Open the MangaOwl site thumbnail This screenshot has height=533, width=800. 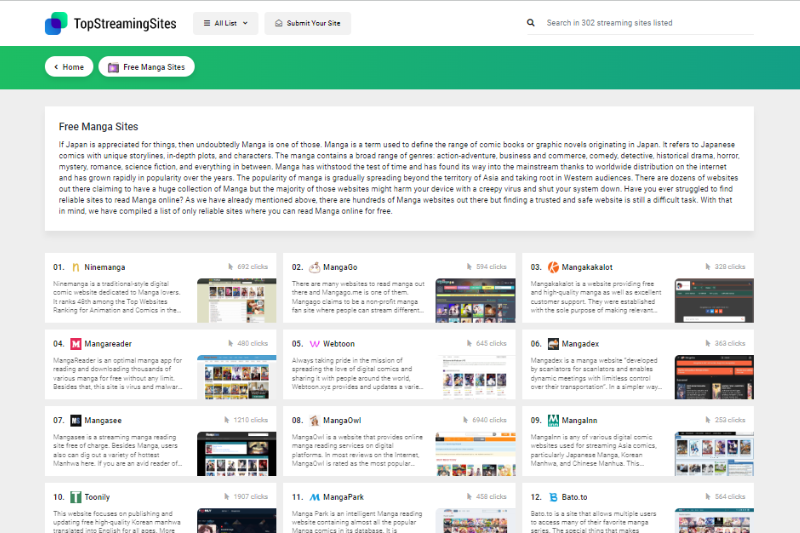pos(475,454)
